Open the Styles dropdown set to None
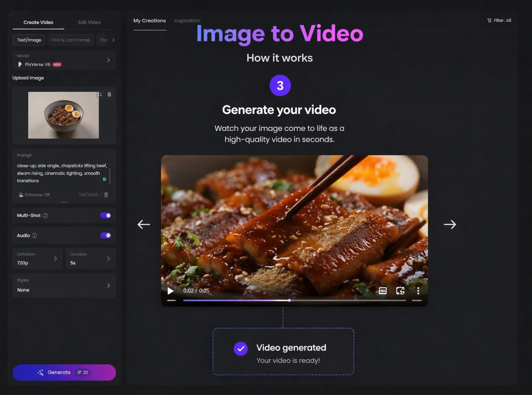This screenshot has width=532, height=395. (x=64, y=285)
